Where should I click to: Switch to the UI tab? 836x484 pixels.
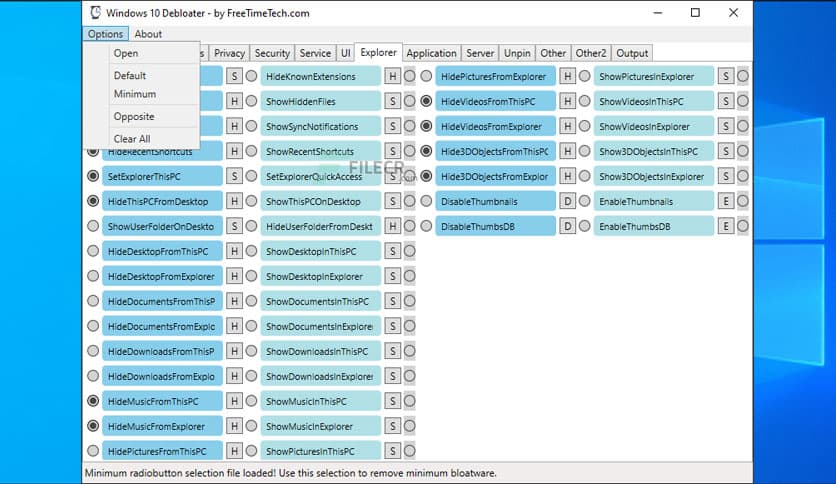(x=345, y=53)
